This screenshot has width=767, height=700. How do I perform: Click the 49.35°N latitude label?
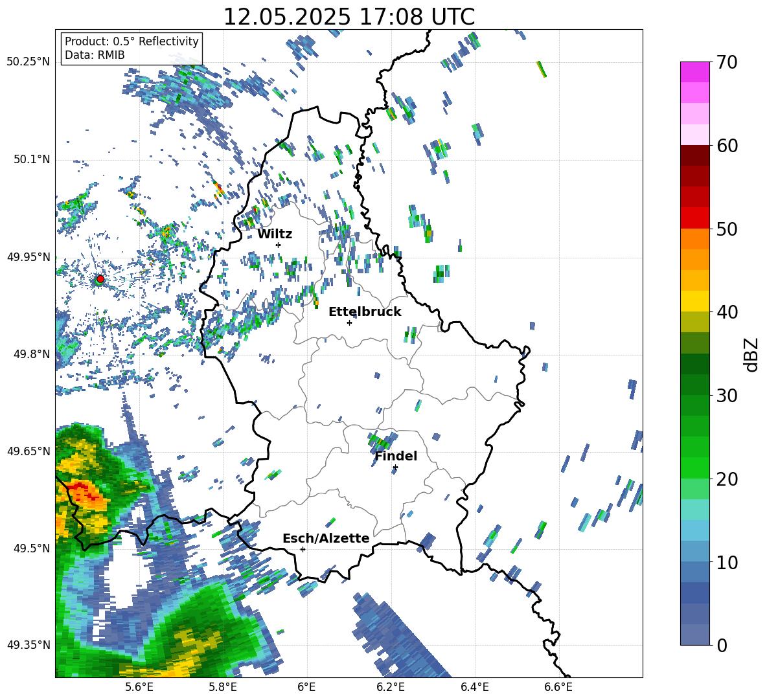(29, 645)
